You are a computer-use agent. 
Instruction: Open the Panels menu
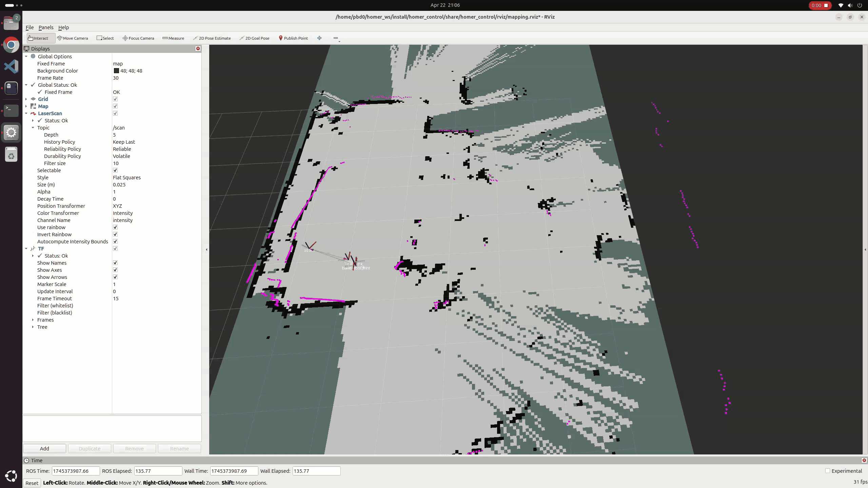[46, 27]
